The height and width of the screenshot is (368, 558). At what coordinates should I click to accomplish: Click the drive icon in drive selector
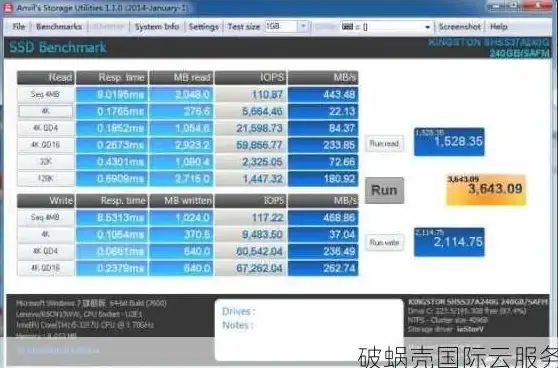[x=347, y=27]
